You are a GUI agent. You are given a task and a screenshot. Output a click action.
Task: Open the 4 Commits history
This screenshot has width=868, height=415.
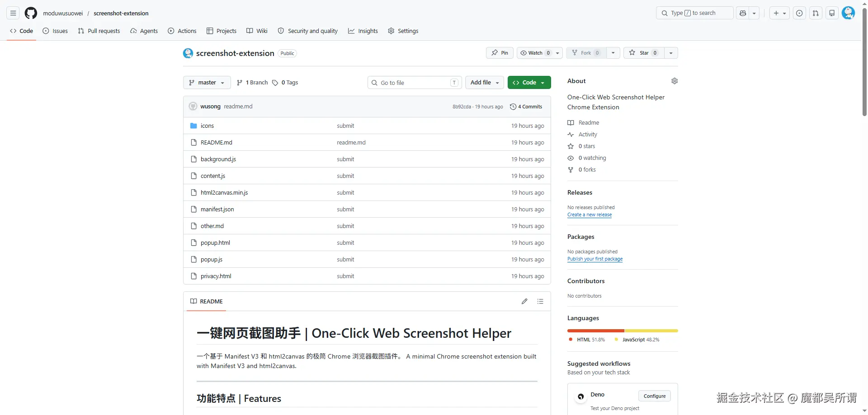[x=526, y=107]
